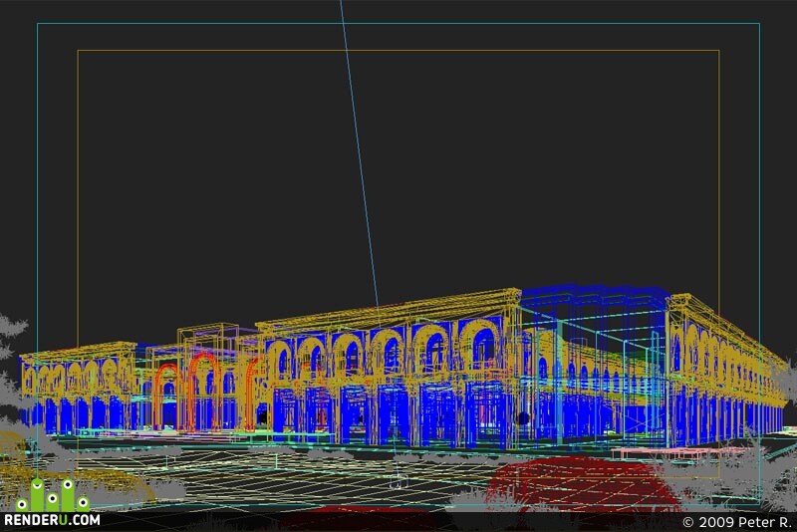Screen dimensions: 797x532
Task: Select the dark red bush wireframe
Action: 582,483
